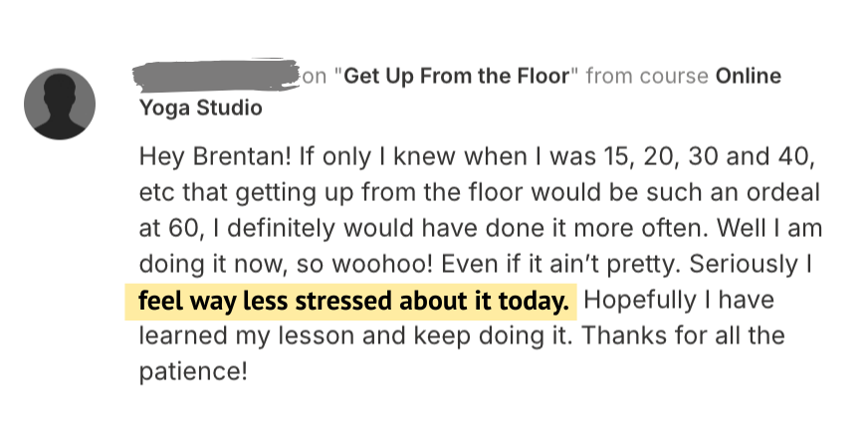Click "Thanks for all the" text
The width and height of the screenshot is (868, 428).
coord(683,335)
